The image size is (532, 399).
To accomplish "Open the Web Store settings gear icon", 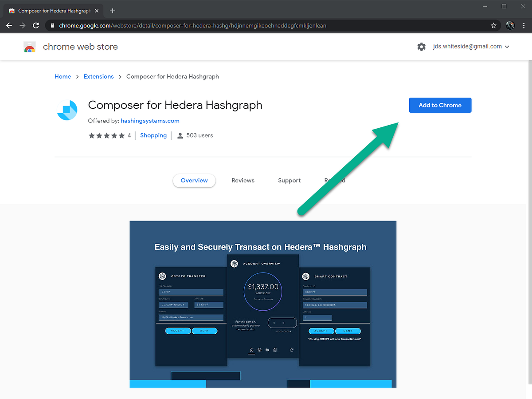I will (421, 46).
